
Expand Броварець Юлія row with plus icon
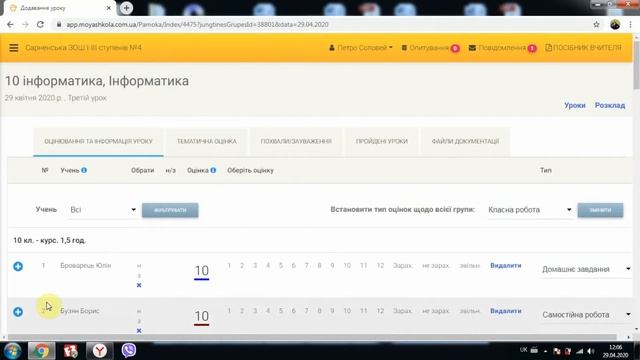[x=18, y=267]
